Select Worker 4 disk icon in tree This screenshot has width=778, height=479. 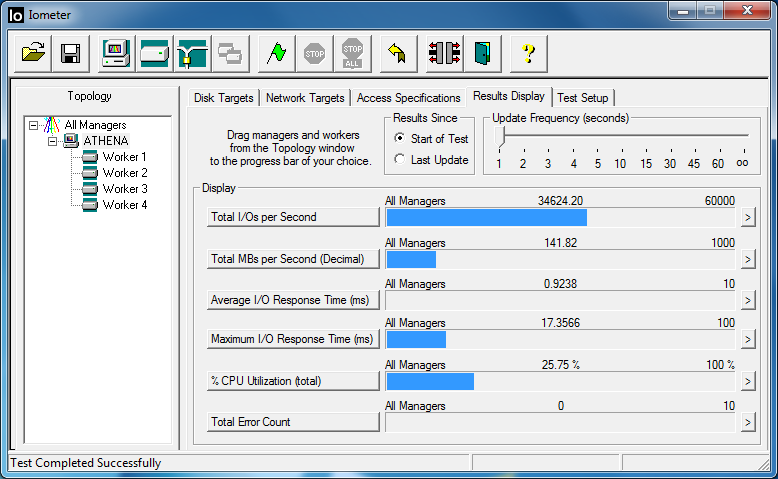coord(90,205)
